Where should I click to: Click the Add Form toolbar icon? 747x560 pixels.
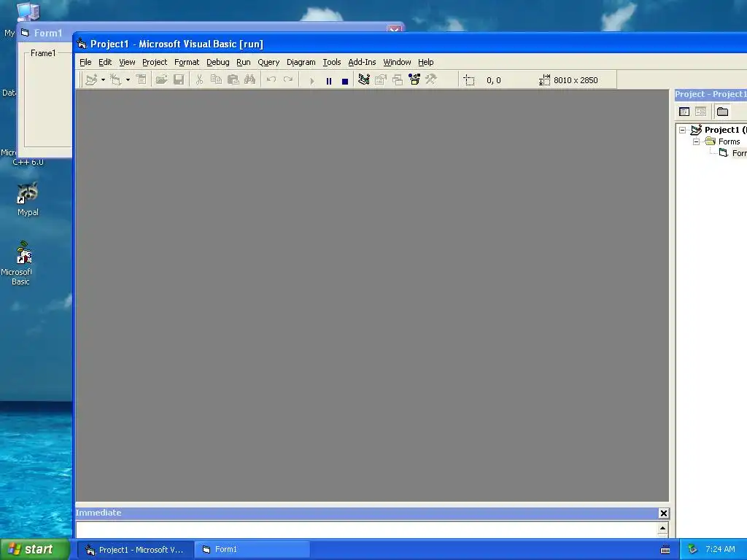point(116,80)
